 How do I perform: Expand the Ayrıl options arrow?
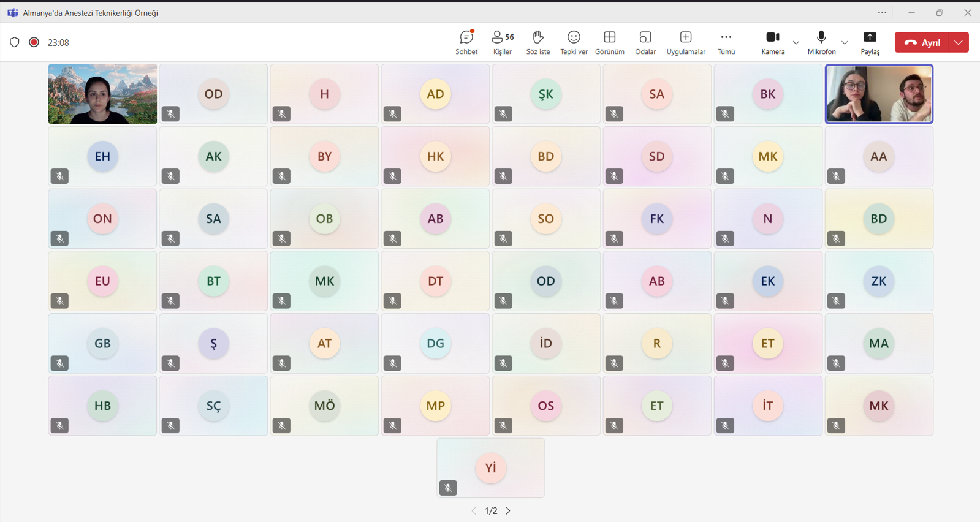point(959,42)
